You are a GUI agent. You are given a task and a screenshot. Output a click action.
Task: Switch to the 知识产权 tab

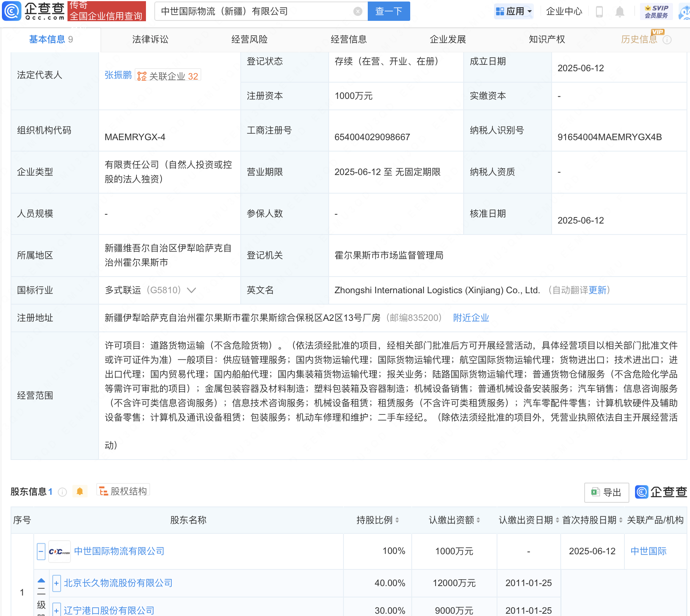(x=547, y=39)
